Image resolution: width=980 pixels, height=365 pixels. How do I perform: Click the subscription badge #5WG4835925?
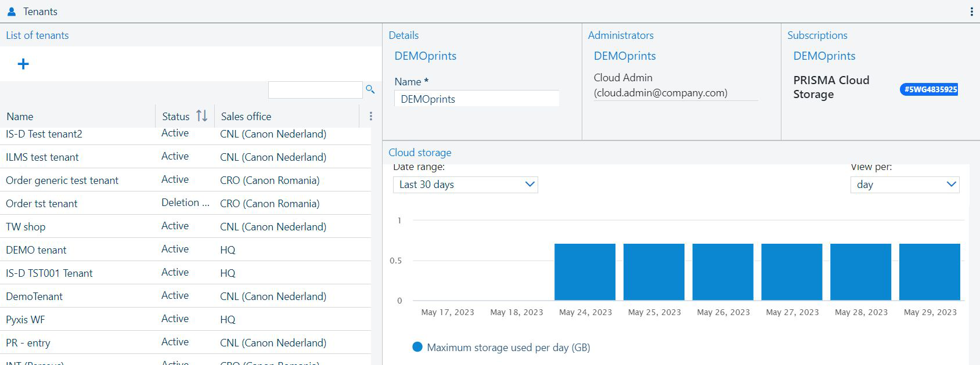[928, 89]
